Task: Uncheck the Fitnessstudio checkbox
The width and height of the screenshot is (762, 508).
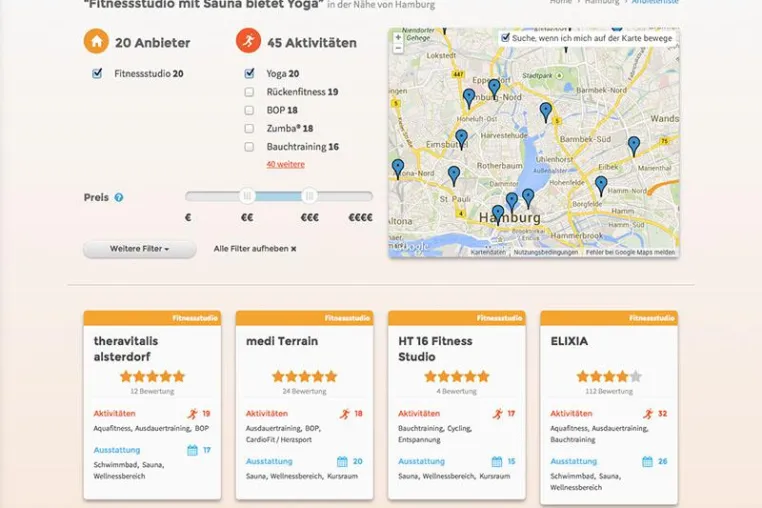Action: coord(97,73)
